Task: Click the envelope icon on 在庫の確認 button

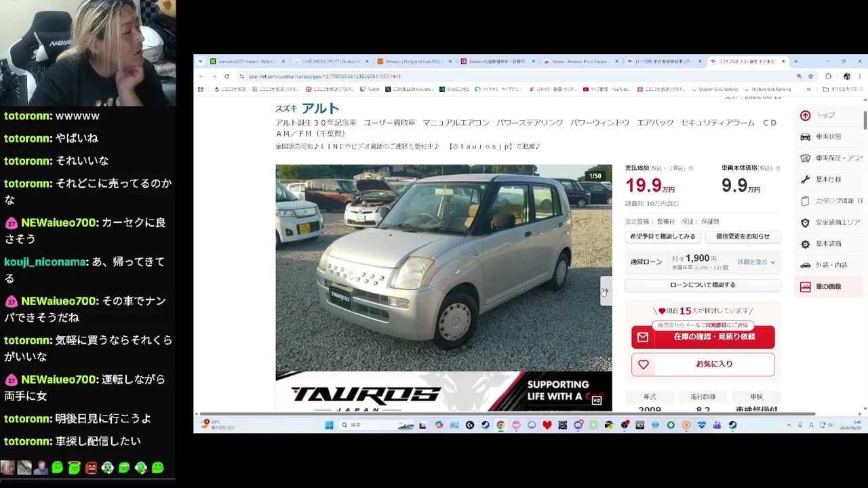Action: tap(643, 337)
